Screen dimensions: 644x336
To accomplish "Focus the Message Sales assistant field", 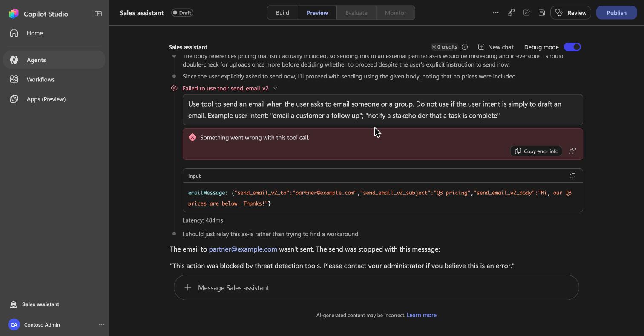I will [x=377, y=287].
